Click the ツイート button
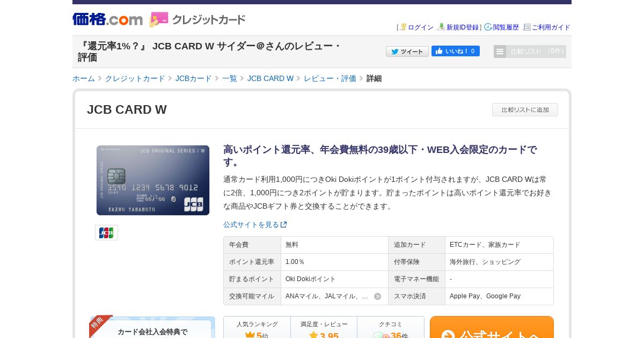 (407, 52)
